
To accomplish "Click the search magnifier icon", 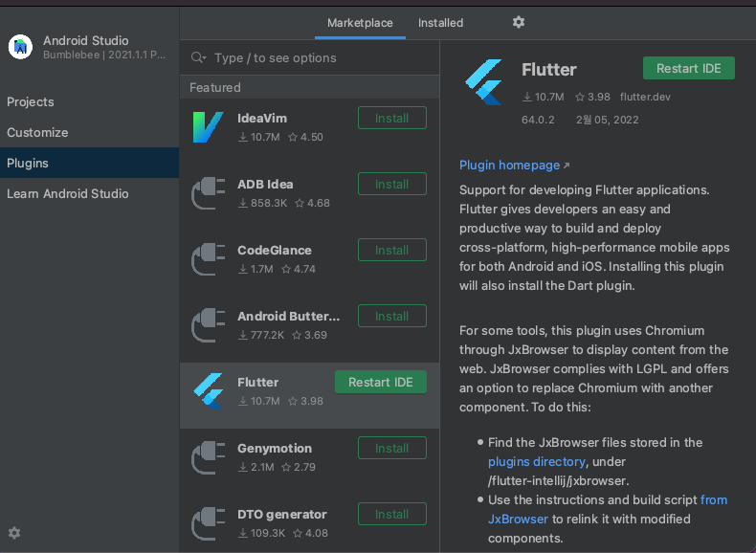I will (x=198, y=57).
